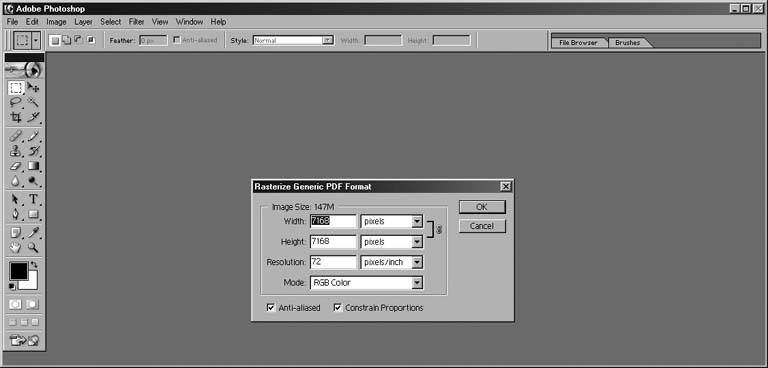Open the Layer menu

(83, 22)
